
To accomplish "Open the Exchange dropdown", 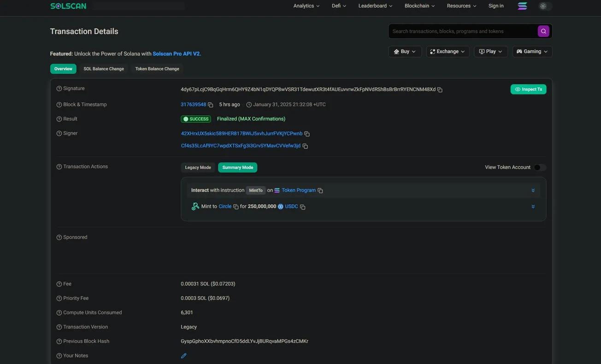I will (x=448, y=52).
